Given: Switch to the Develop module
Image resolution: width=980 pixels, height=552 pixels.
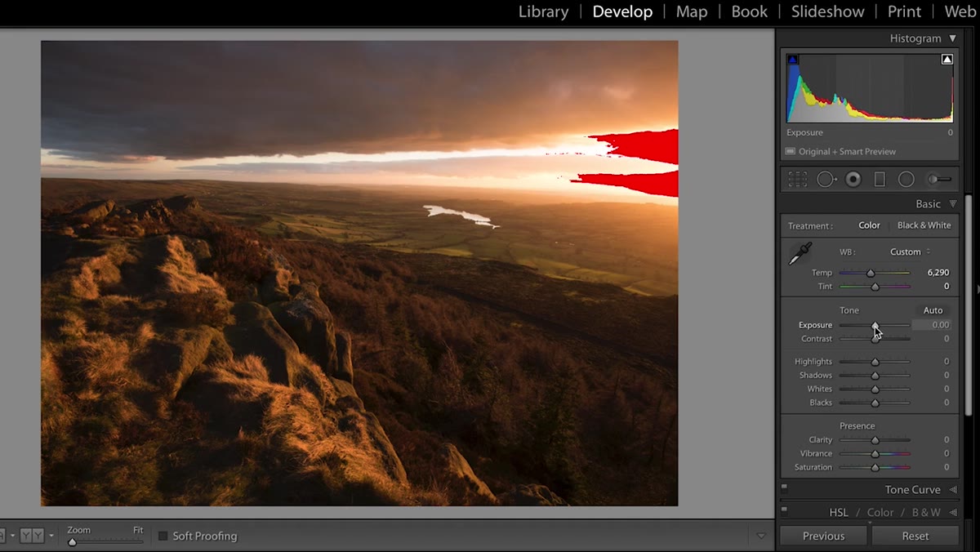Looking at the screenshot, I should (622, 11).
